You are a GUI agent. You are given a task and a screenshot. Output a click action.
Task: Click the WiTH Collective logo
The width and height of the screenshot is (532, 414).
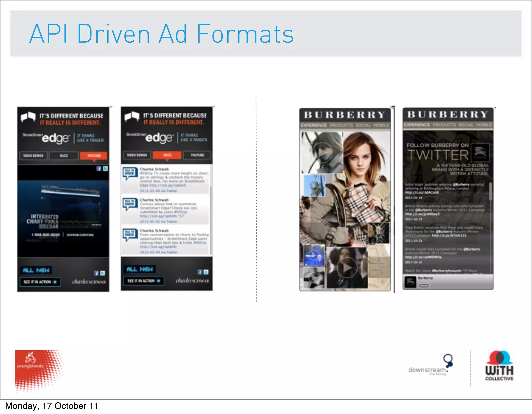(499, 366)
